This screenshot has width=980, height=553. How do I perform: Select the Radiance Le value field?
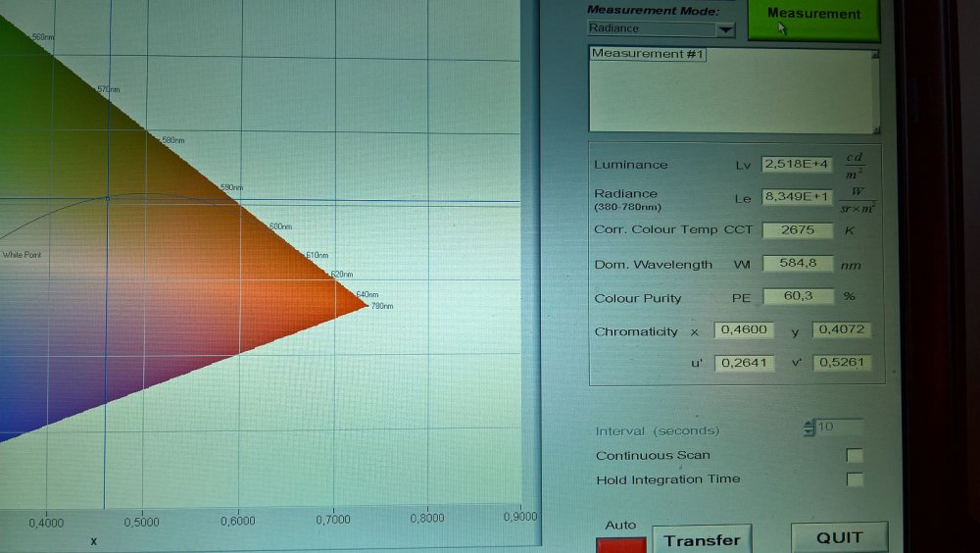pyautogui.click(x=795, y=197)
